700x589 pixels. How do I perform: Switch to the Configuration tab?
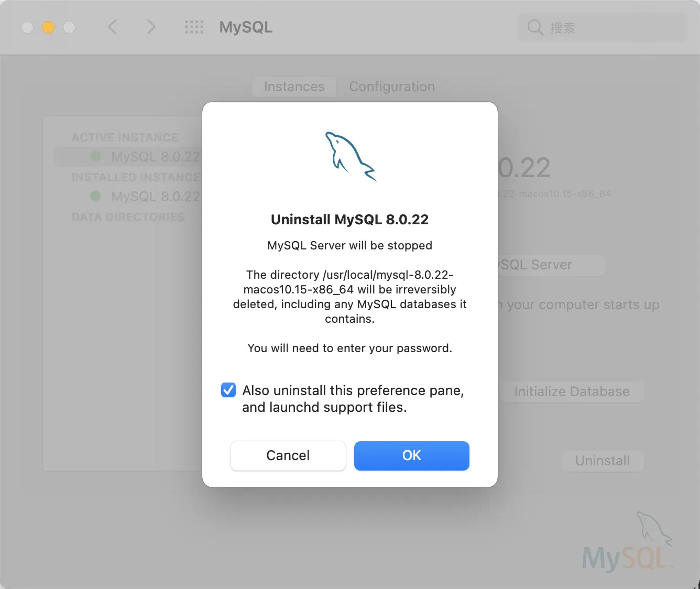392,86
